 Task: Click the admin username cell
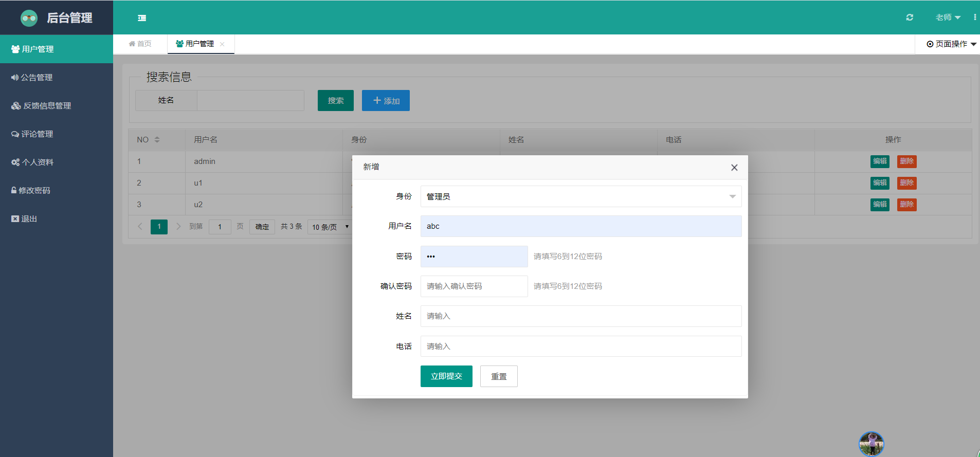(264, 161)
